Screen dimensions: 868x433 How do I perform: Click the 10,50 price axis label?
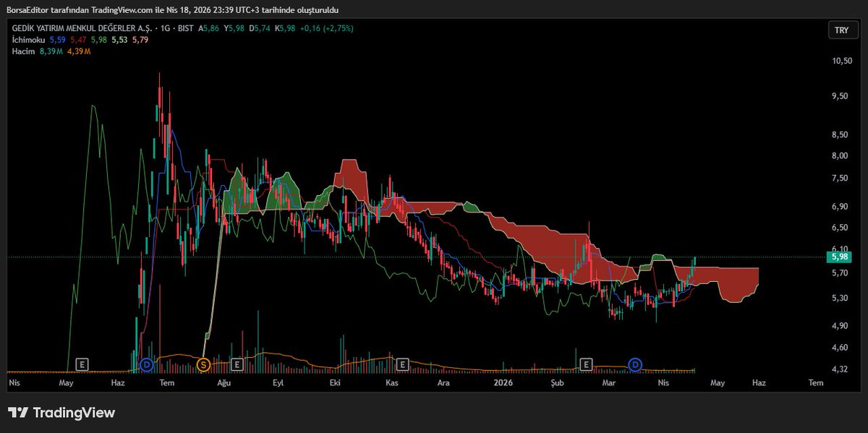(x=842, y=61)
